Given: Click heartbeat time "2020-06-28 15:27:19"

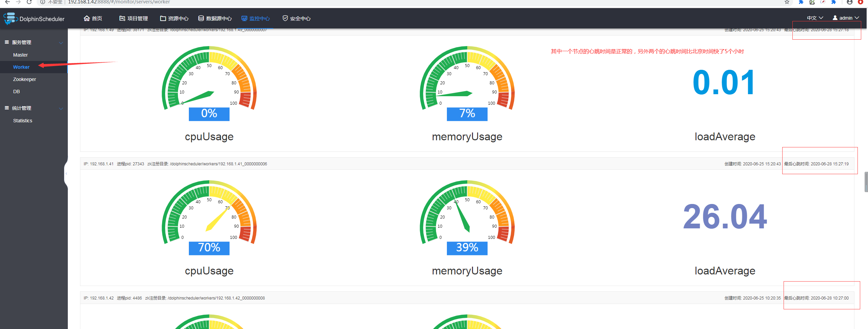Looking at the screenshot, I should pyautogui.click(x=830, y=164).
